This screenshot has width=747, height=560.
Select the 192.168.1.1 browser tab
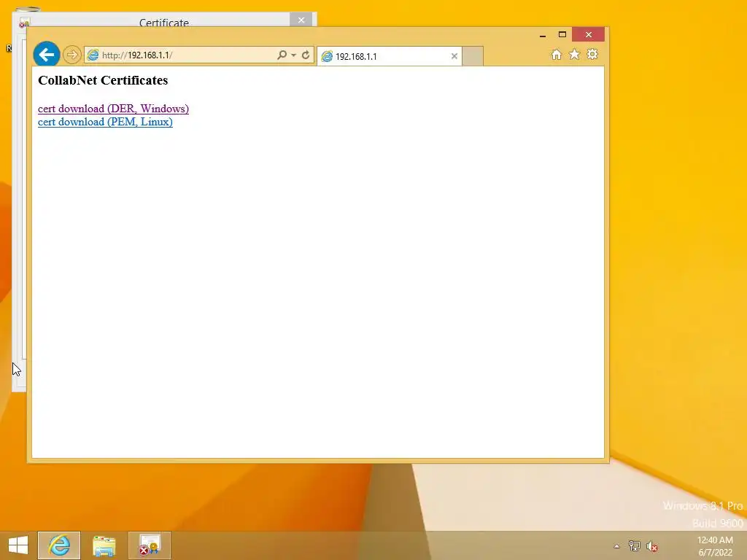point(389,56)
